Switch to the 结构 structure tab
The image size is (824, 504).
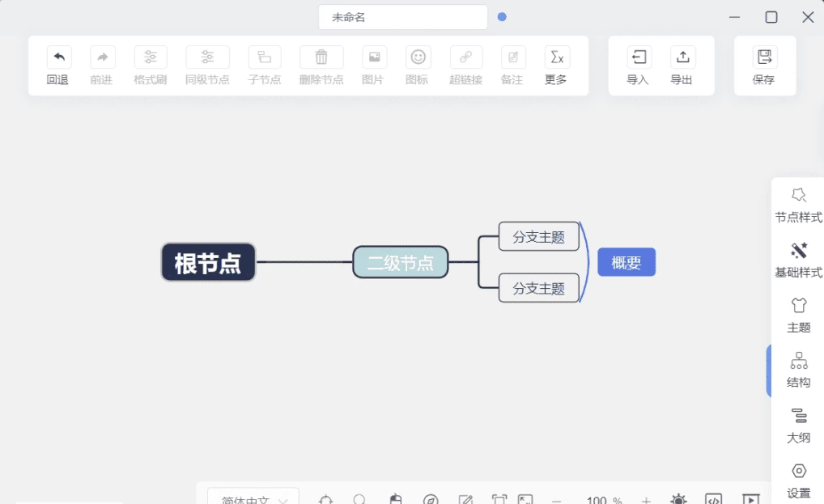pos(798,371)
